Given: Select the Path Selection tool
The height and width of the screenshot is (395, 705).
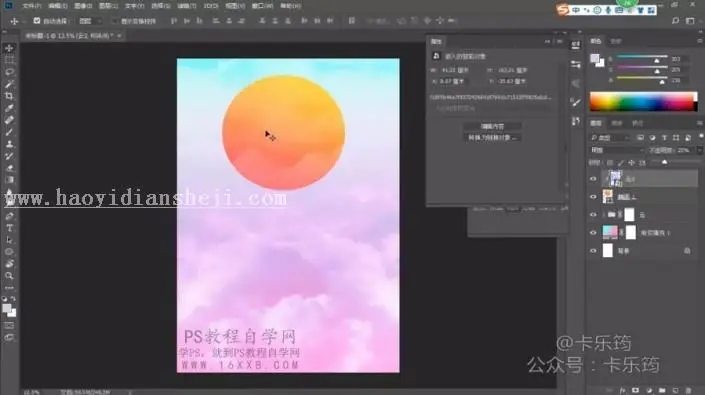Looking at the screenshot, I should [x=9, y=240].
